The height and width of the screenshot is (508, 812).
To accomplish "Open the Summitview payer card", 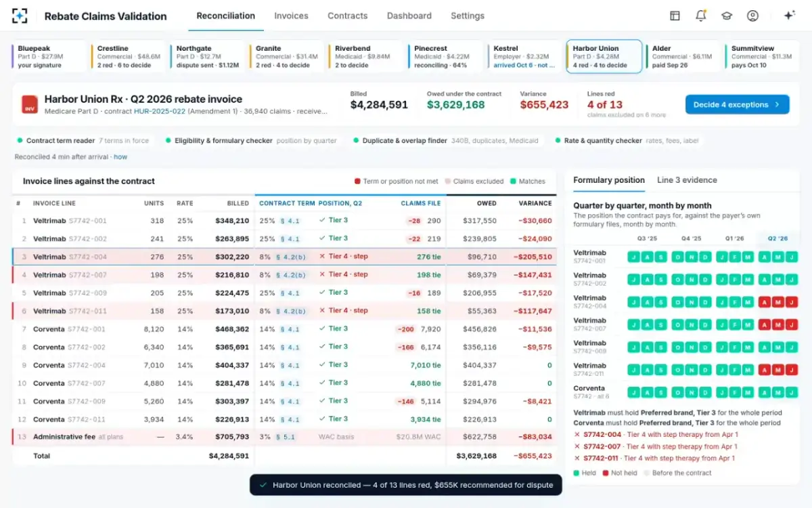I will 762,57.
